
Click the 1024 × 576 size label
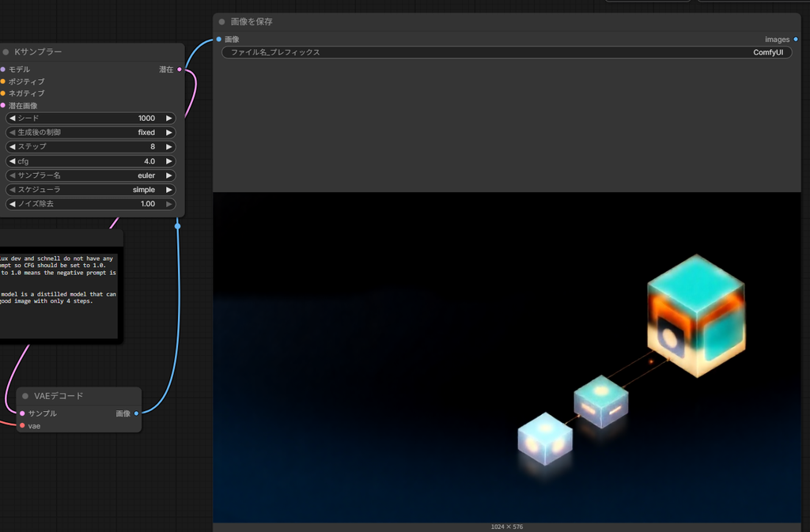(507, 526)
